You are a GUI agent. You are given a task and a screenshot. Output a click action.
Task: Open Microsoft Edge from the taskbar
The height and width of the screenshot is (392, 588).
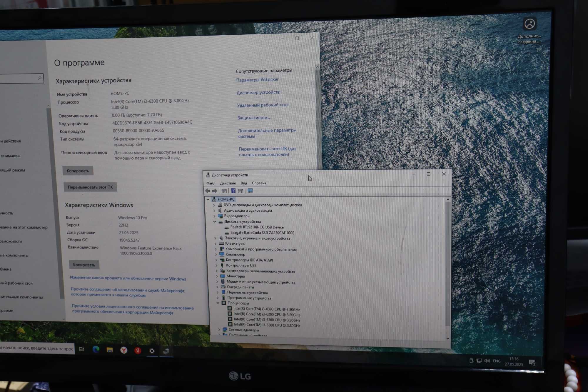(96, 349)
